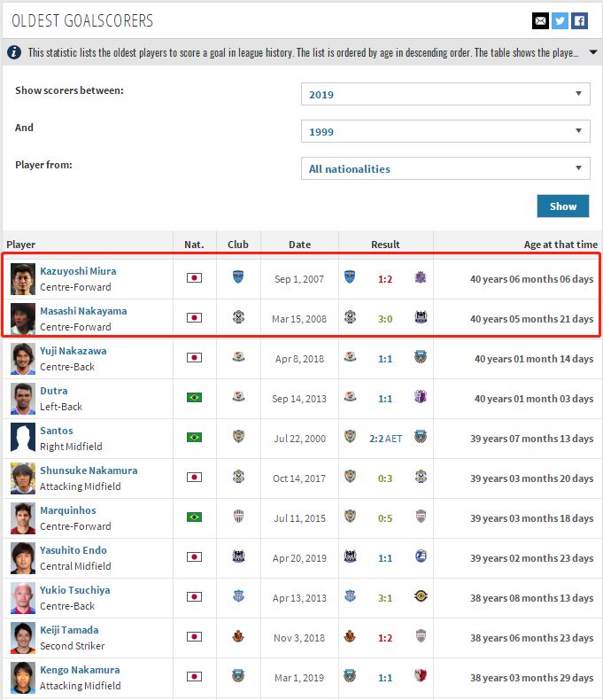Click Santos's placeholder silhouette photo

[23, 439]
